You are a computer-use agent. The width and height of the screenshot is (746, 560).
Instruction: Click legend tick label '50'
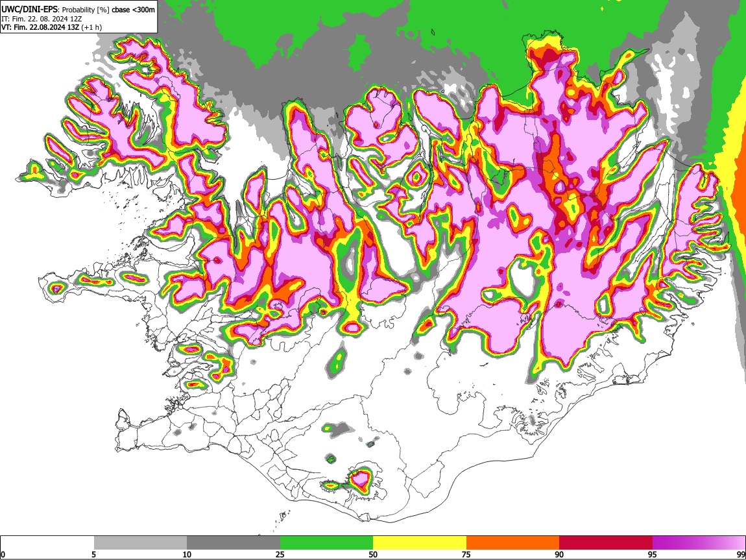tap(373, 555)
